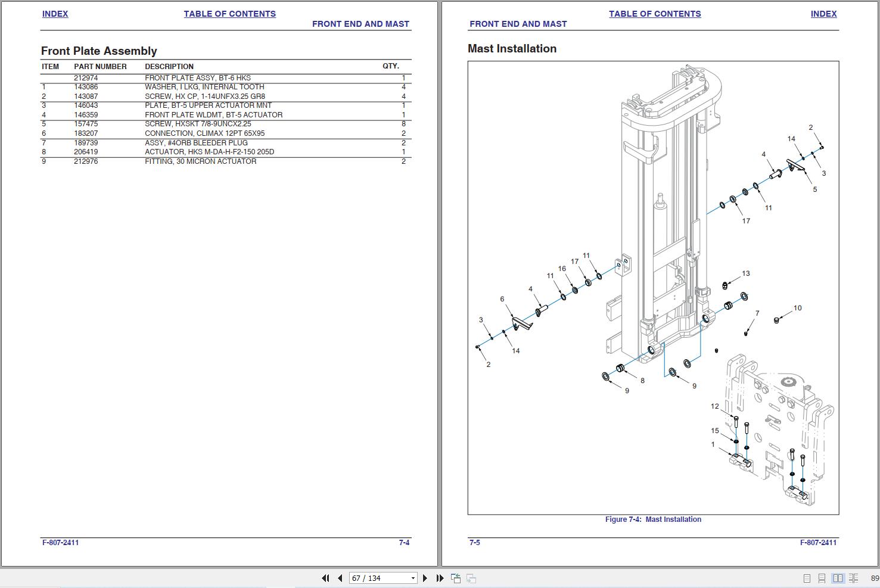Click the PART NUMBER column header
Screen dimensions: 880x588
point(100,67)
